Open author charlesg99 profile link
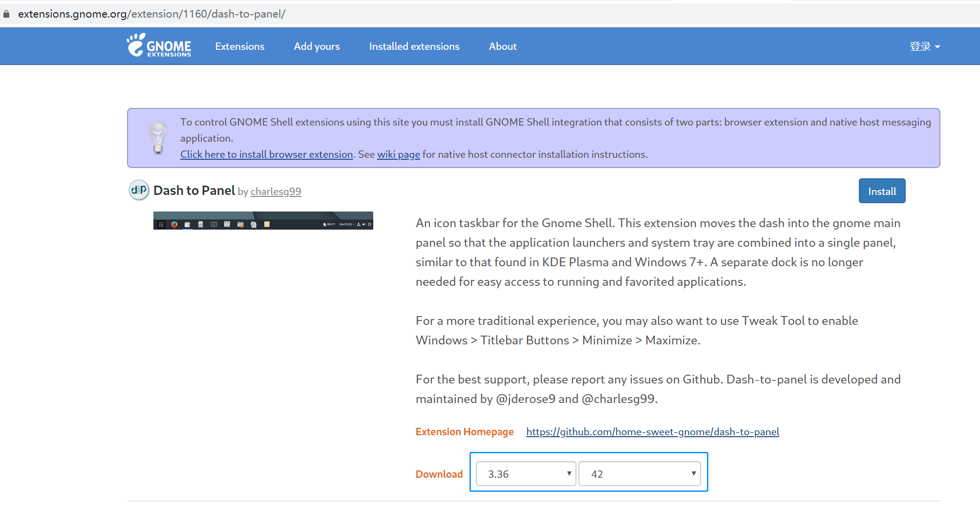Image resolution: width=980 pixels, height=509 pixels. (276, 191)
